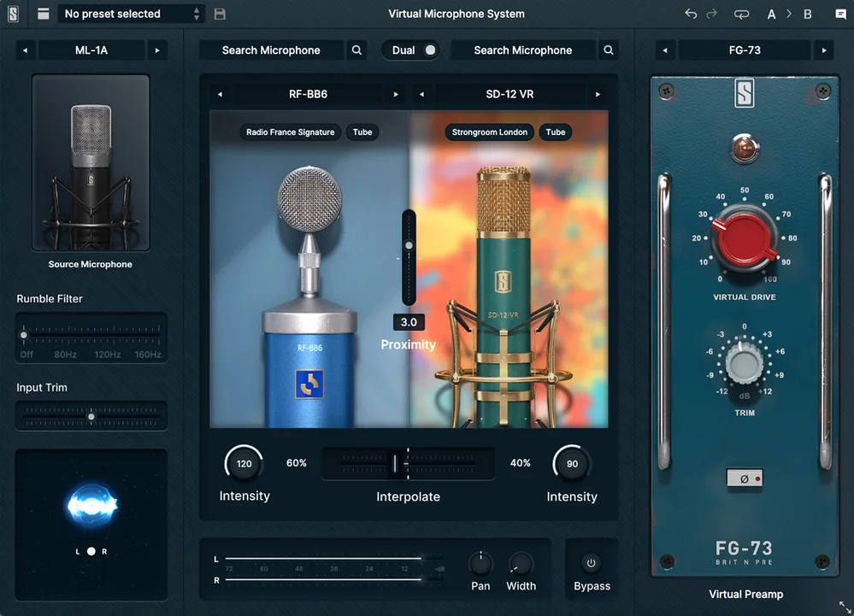Click the redo arrow icon
Image resolution: width=854 pixels, height=616 pixels.
[x=711, y=14]
